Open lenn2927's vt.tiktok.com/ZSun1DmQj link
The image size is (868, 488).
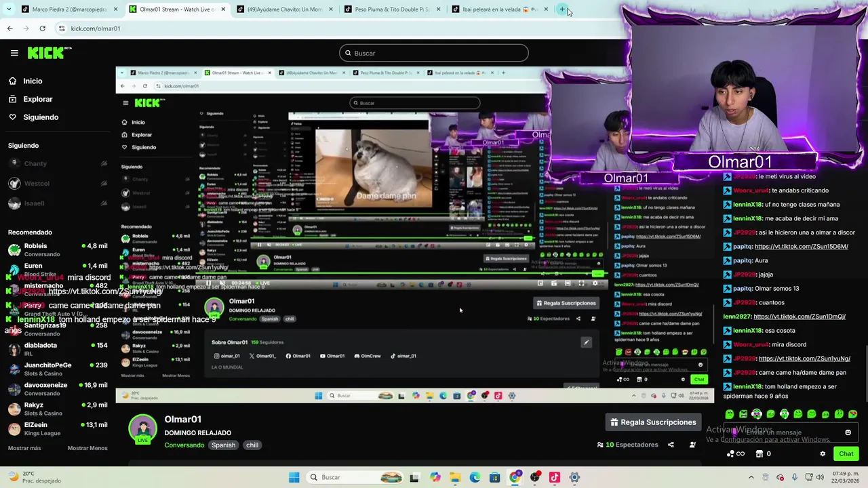click(x=800, y=317)
